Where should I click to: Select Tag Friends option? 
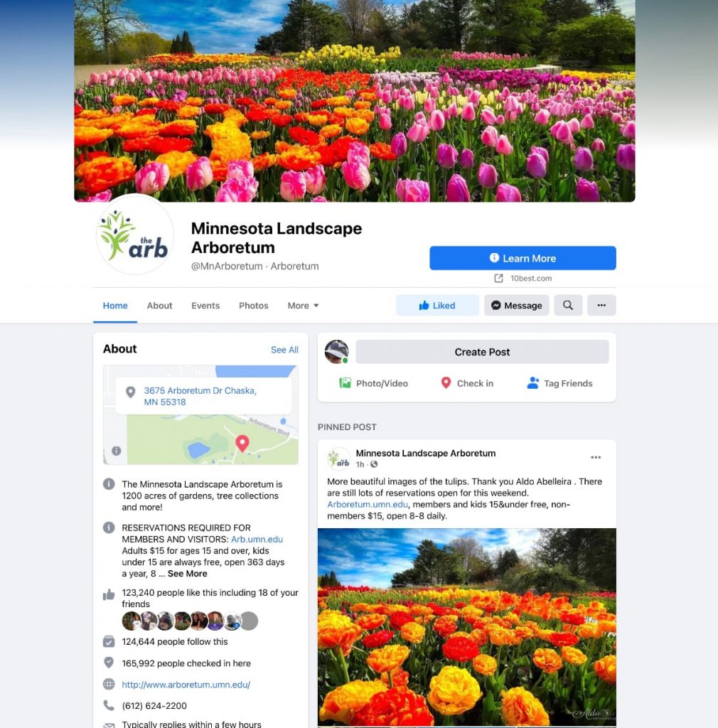click(x=560, y=383)
